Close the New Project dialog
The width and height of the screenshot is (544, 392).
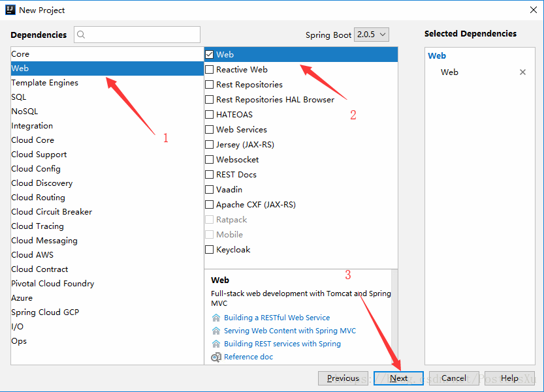pos(534,10)
